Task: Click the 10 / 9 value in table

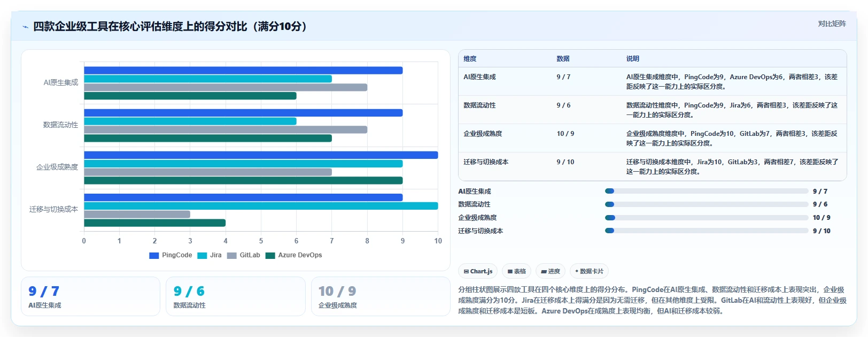Action: pos(565,134)
